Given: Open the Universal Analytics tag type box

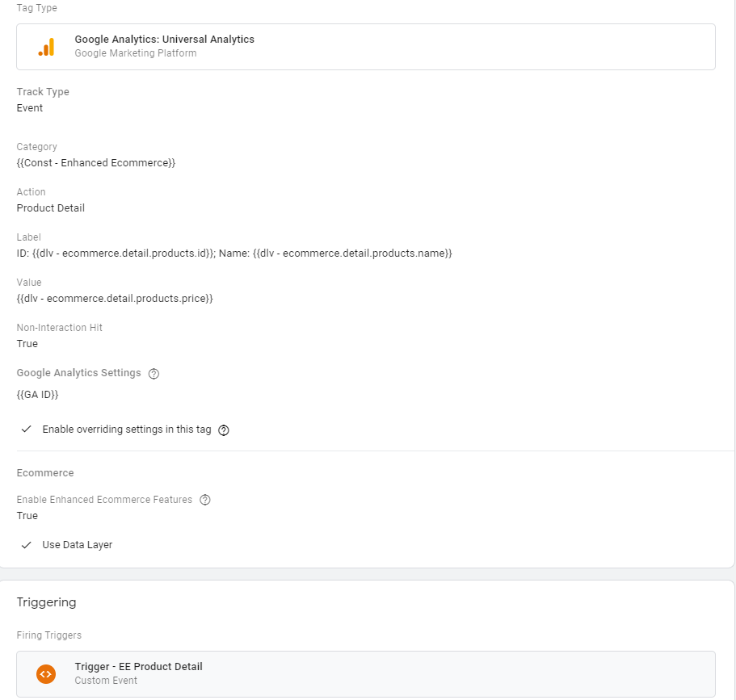Looking at the screenshot, I should pos(365,47).
